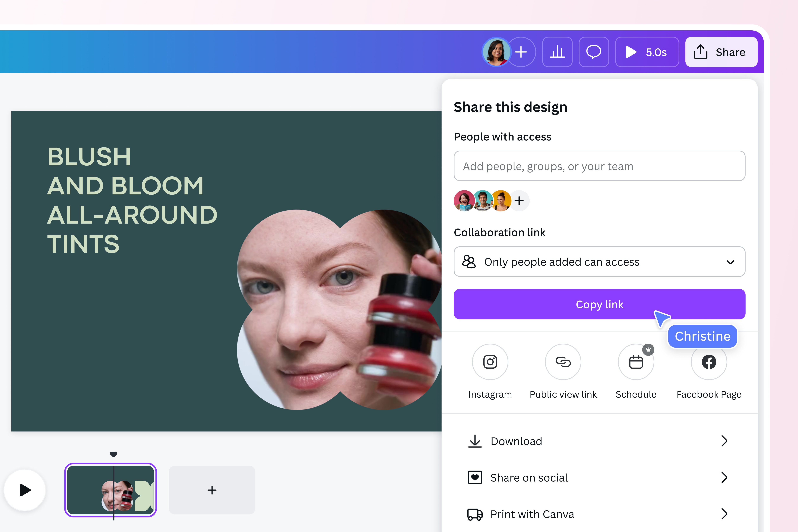798x532 pixels.
Task: Open the Schedule calendar icon
Action: [x=636, y=362]
